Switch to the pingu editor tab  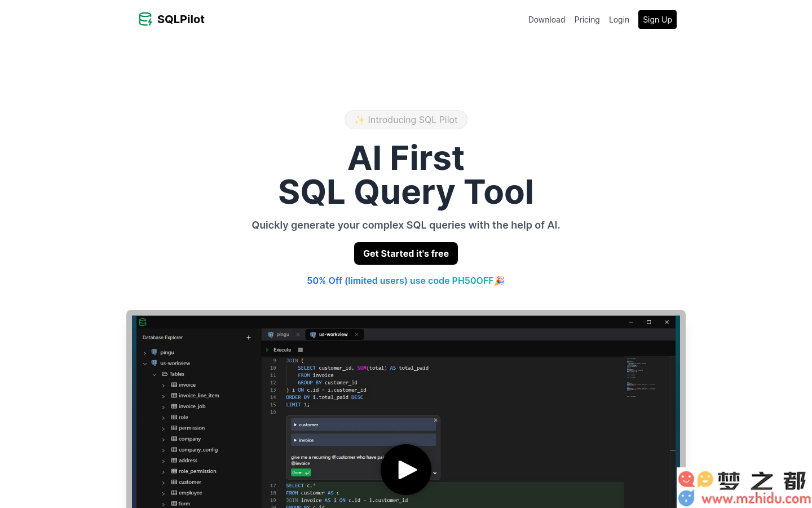click(283, 335)
